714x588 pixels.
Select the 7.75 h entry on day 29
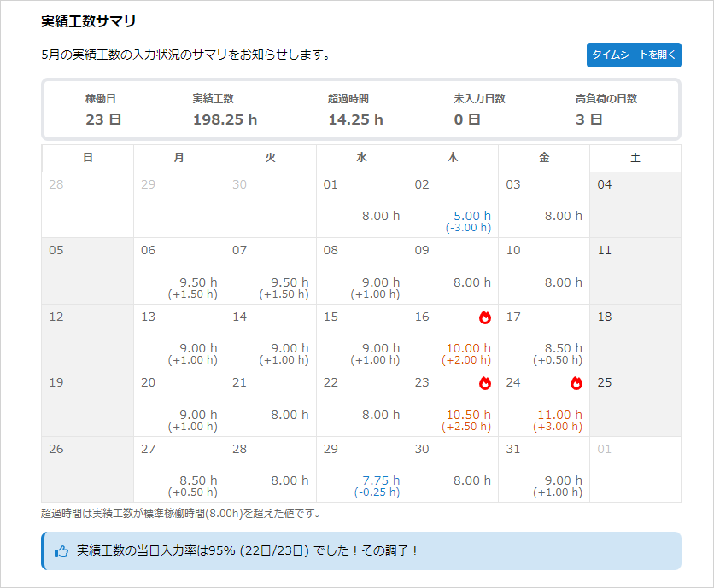(381, 480)
